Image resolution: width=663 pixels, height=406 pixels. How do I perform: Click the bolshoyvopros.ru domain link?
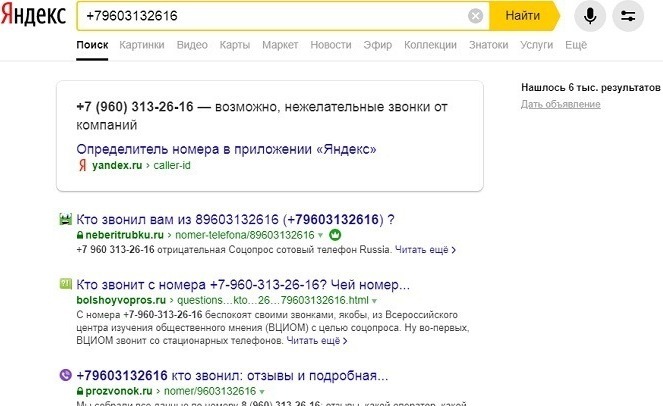point(121,300)
